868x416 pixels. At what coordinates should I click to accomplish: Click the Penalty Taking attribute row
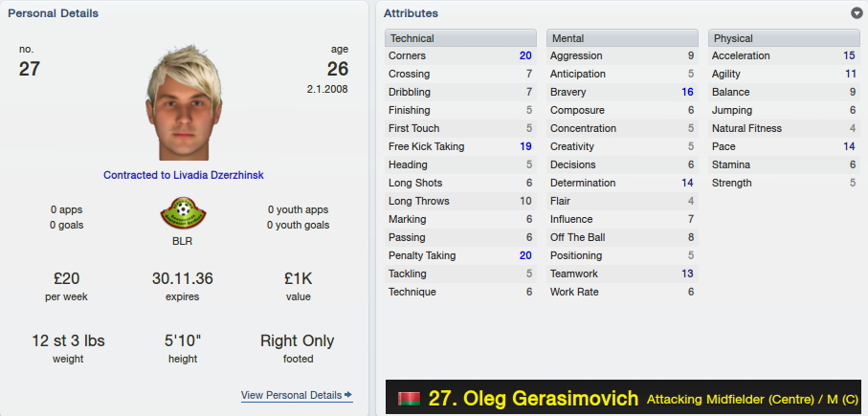(x=460, y=255)
